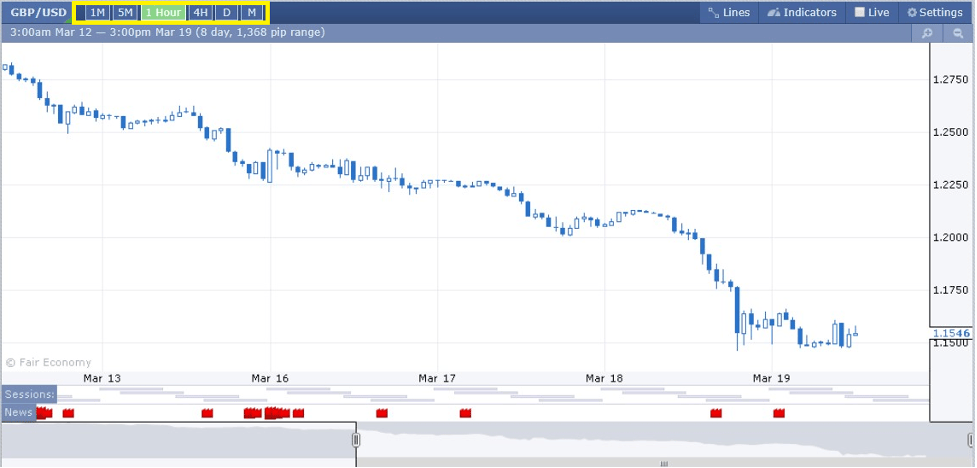Image resolution: width=977 pixels, height=468 pixels.
Task: Click the Mar 18 date label
Action: 604,378
